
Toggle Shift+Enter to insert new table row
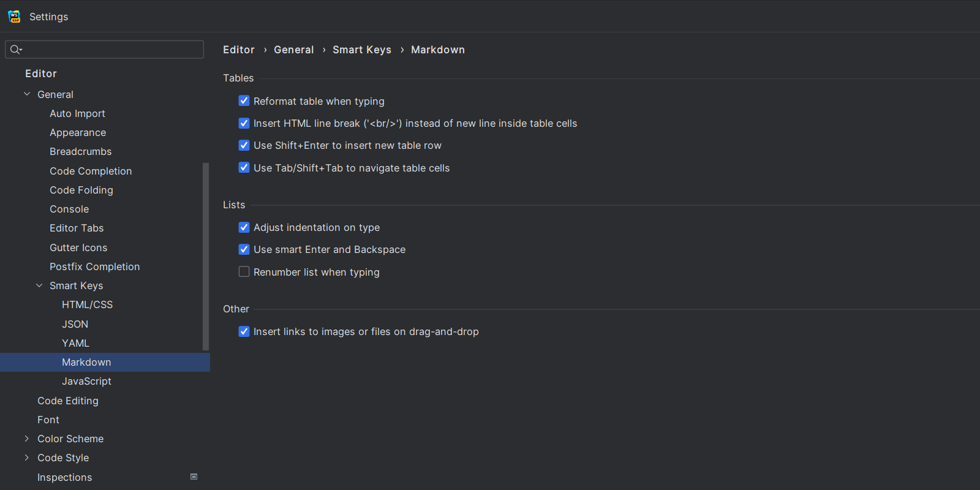tap(244, 145)
